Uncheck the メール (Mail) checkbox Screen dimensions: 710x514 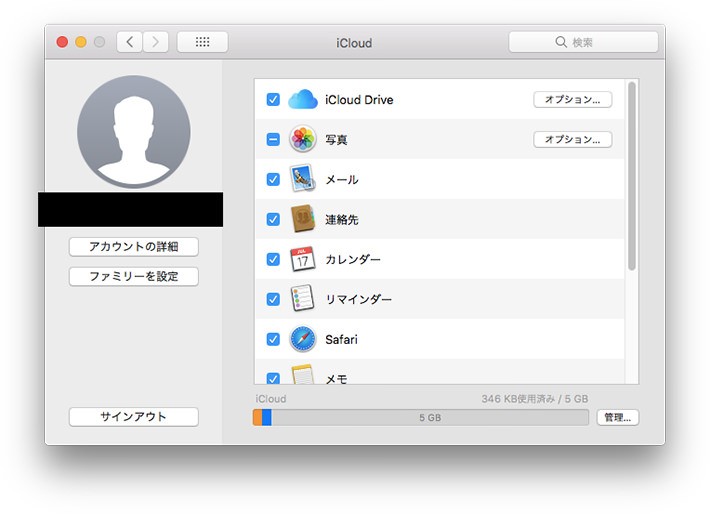273,179
